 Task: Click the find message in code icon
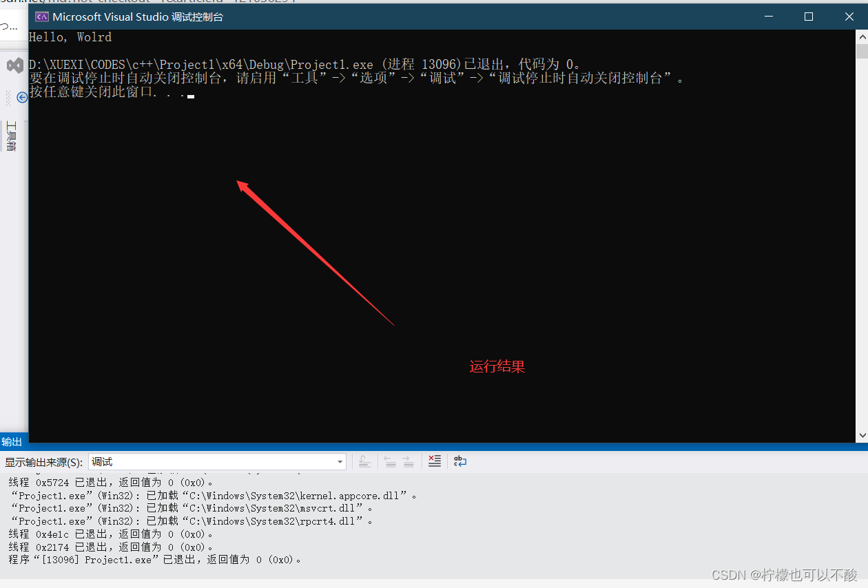tap(365, 461)
